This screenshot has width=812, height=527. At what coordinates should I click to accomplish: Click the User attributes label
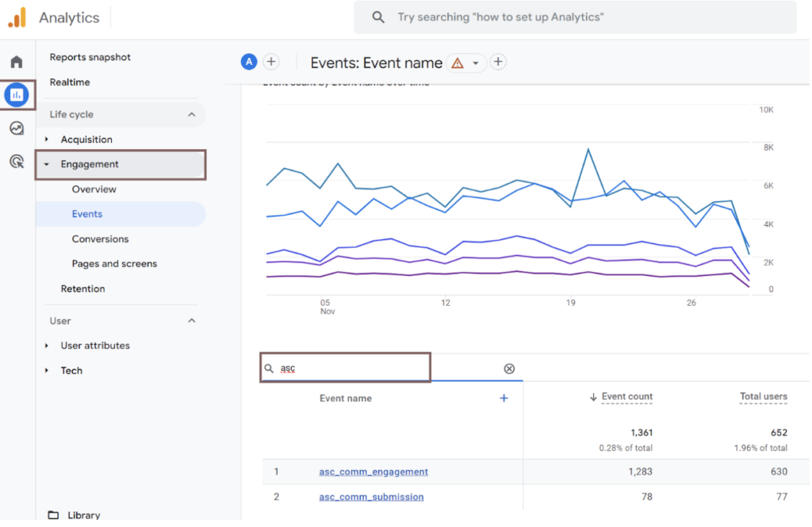click(95, 346)
